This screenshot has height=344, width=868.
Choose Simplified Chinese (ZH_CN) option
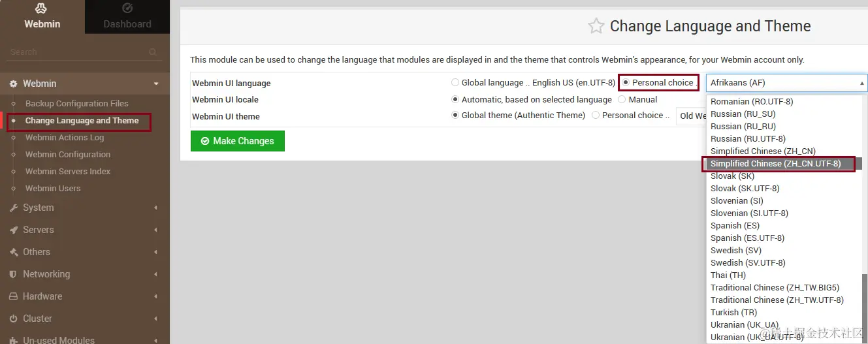pos(784,151)
